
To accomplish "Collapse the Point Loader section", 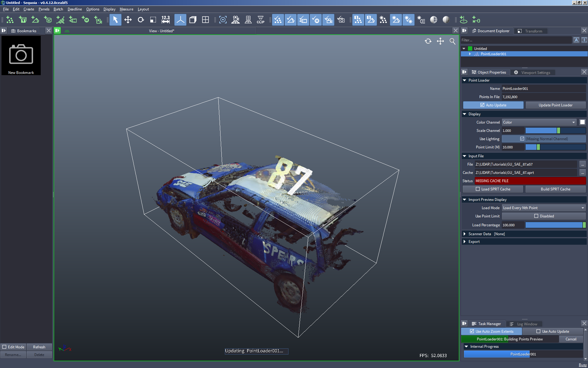I will point(465,80).
